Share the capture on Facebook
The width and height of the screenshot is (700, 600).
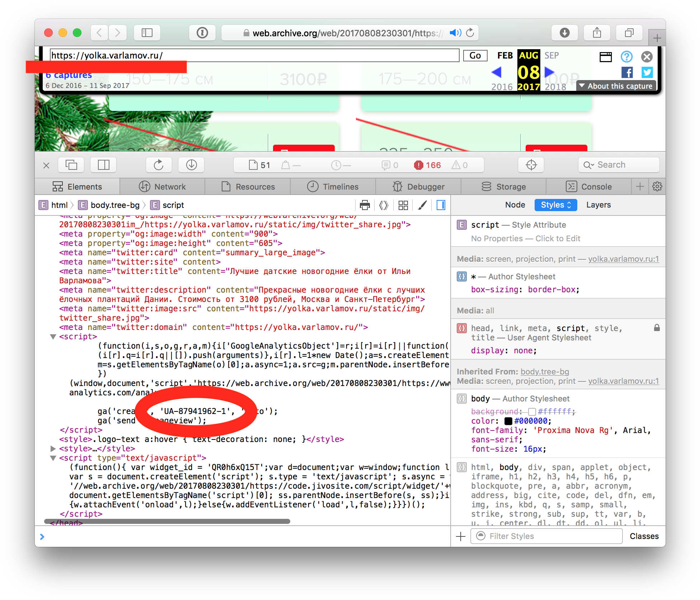(x=627, y=73)
